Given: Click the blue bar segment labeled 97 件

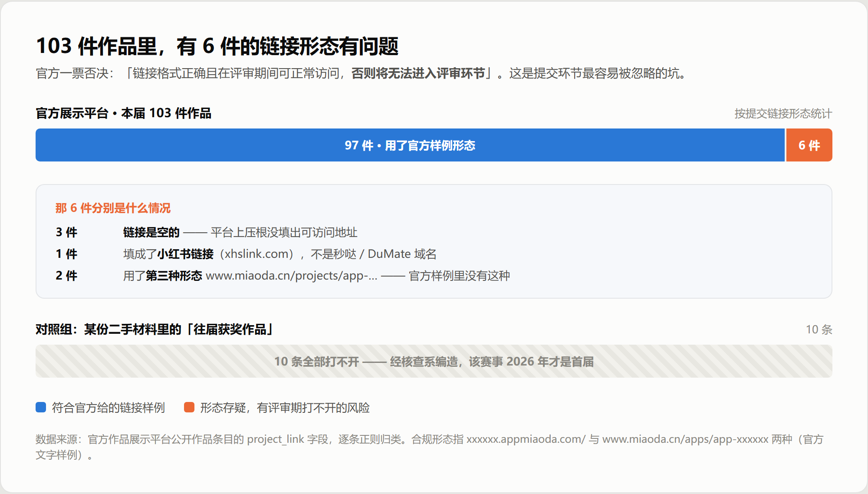Looking at the screenshot, I should point(410,145).
